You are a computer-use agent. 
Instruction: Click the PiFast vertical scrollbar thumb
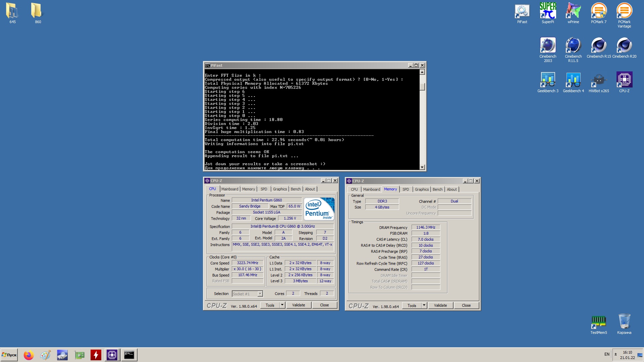point(422,86)
